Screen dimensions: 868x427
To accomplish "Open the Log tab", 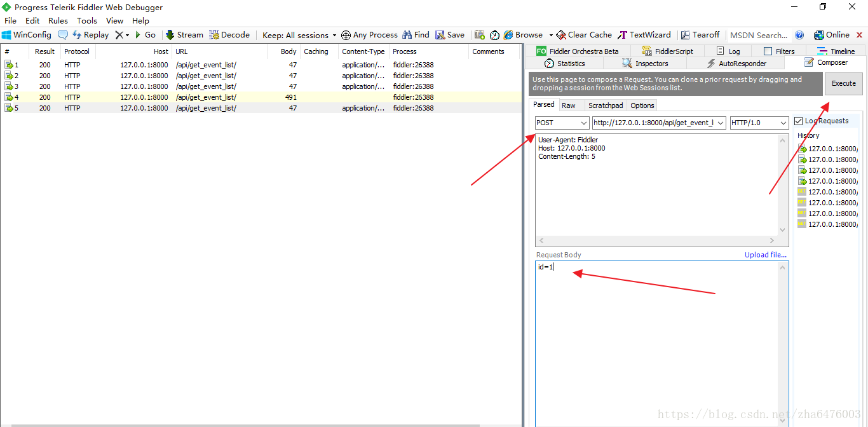I will pyautogui.click(x=728, y=51).
